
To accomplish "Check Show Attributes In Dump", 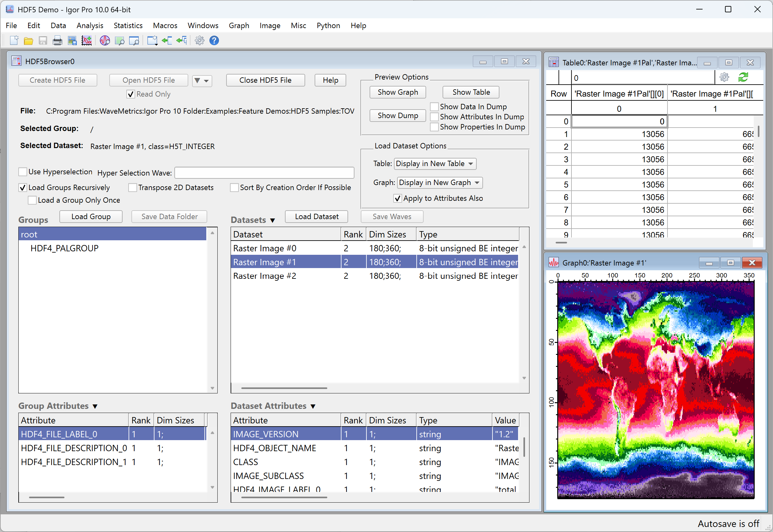I will coord(434,117).
